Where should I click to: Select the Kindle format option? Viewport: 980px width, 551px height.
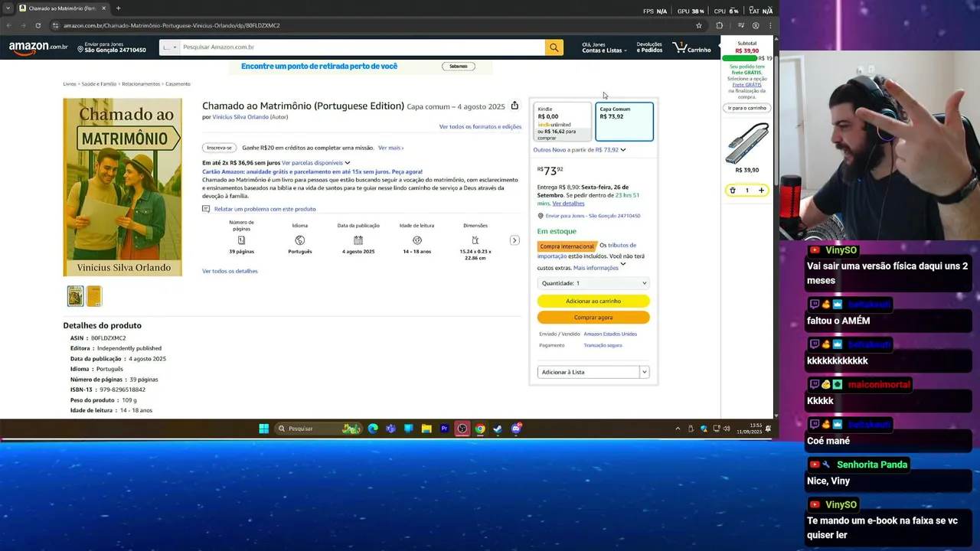point(563,122)
